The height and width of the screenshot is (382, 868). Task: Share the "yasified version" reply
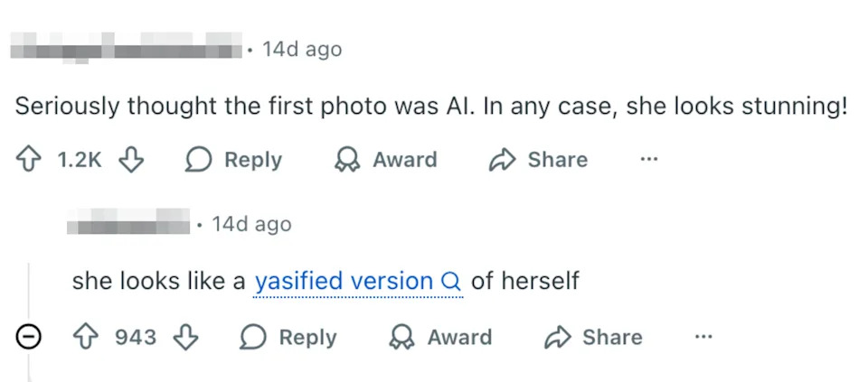593,338
